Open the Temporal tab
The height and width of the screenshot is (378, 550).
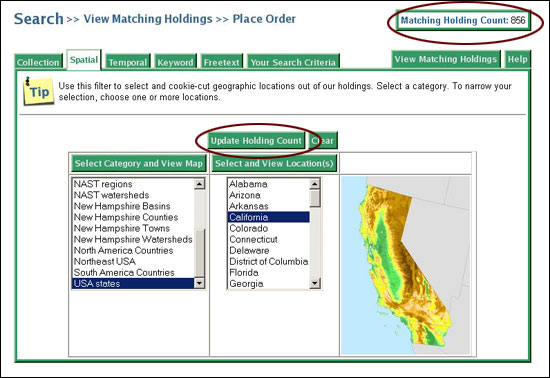[128, 62]
